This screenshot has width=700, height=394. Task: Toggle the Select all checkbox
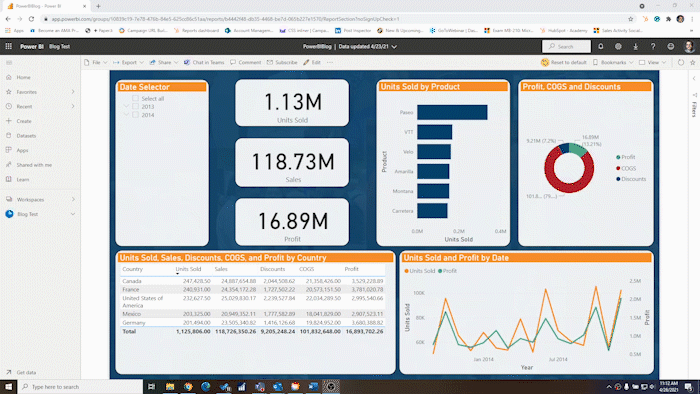pyautogui.click(x=135, y=98)
